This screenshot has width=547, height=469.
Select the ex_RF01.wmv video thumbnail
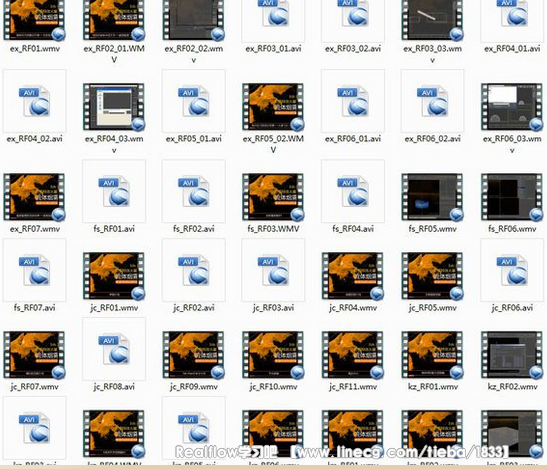(34, 20)
